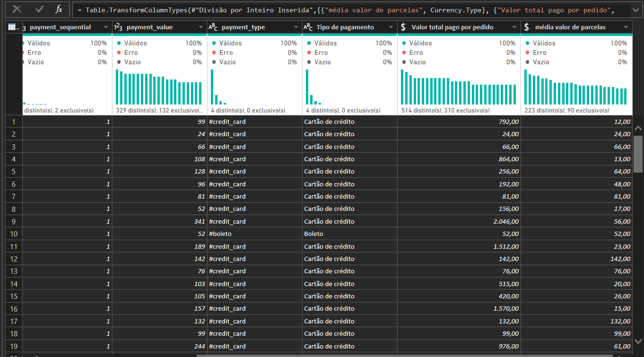Click the 792,00 cell in row 1
This screenshot has width=644, height=357.
459,122
